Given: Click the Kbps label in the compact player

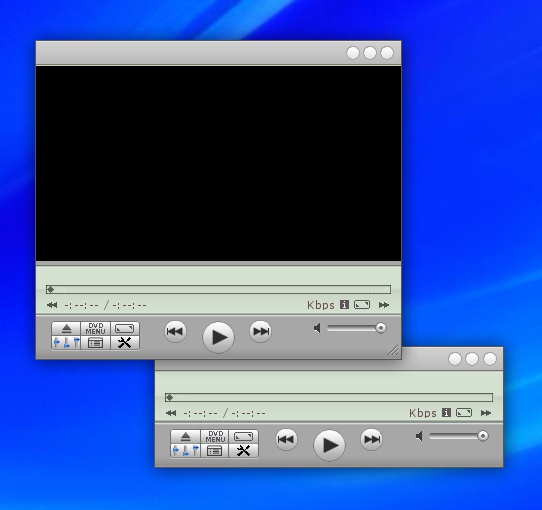Looking at the screenshot, I should pyautogui.click(x=423, y=413).
